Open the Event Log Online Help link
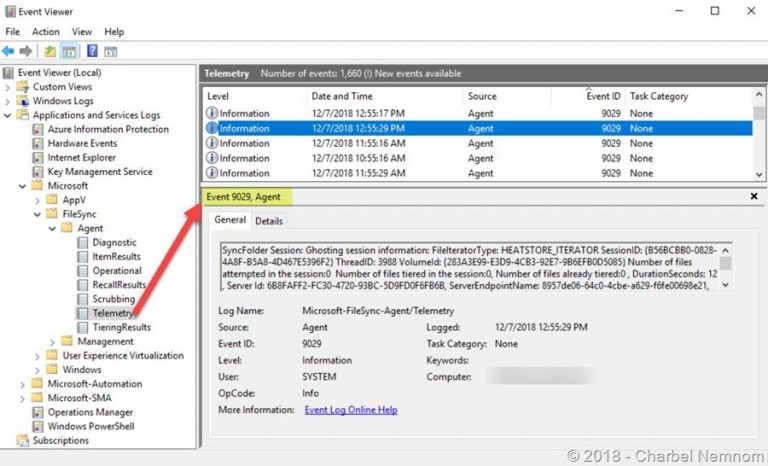The height and width of the screenshot is (466, 768). (x=351, y=410)
